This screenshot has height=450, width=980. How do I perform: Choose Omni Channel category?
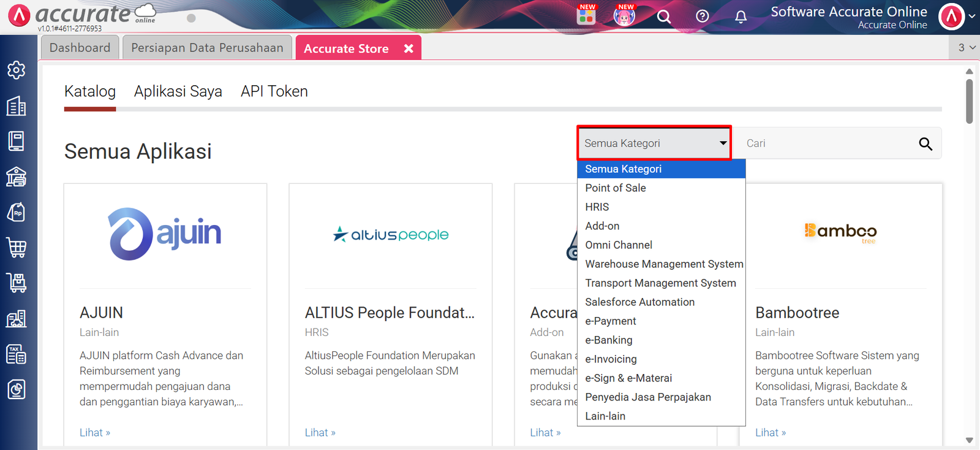point(661,245)
